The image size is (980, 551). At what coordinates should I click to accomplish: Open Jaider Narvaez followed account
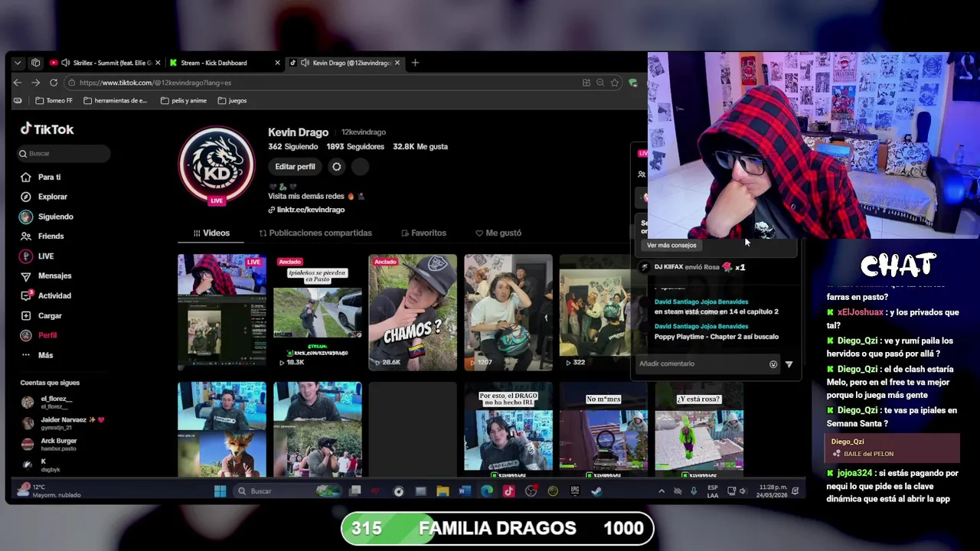click(63, 422)
